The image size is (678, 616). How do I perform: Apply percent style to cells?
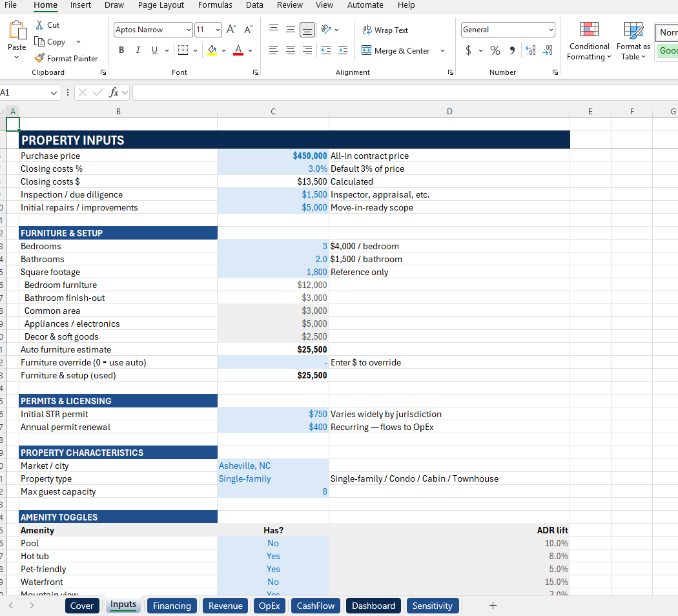(495, 50)
